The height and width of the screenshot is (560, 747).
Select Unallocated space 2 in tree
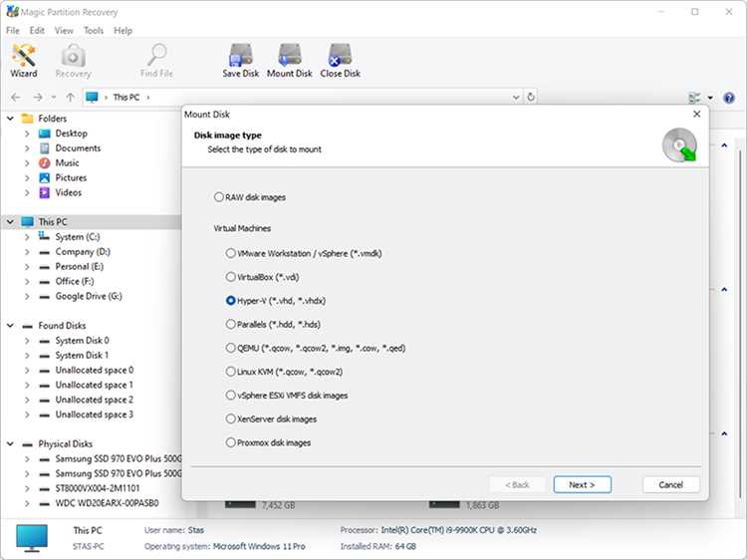tap(95, 400)
